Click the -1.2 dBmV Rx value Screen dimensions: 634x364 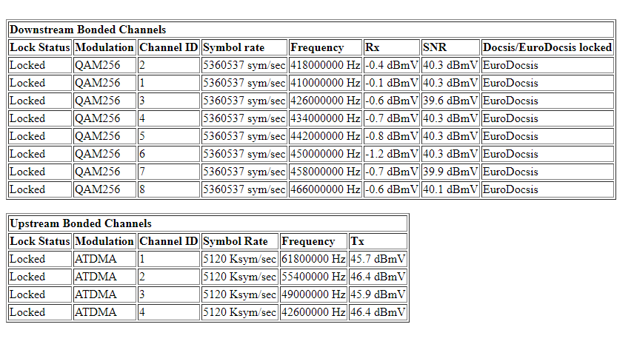click(391, 154)
